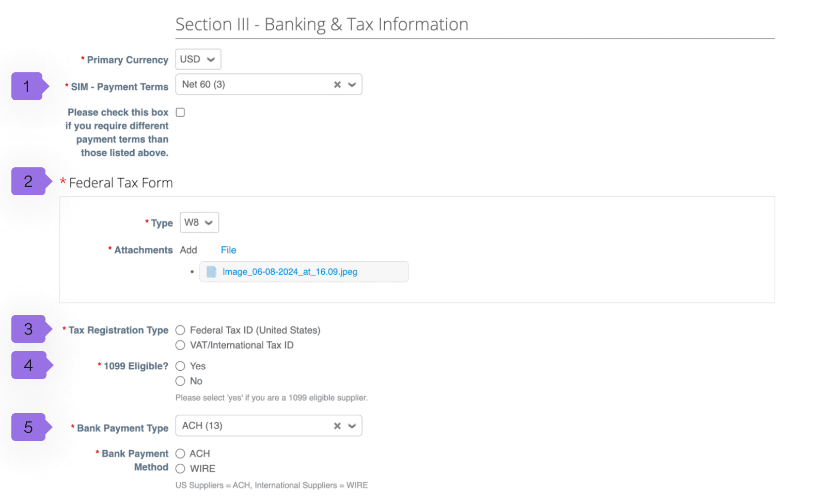Image resolution: width=818 pixels, height=504 pixels.
Task: Choose Yes for 1099 Eligible
Action: [x=180, y=366]
